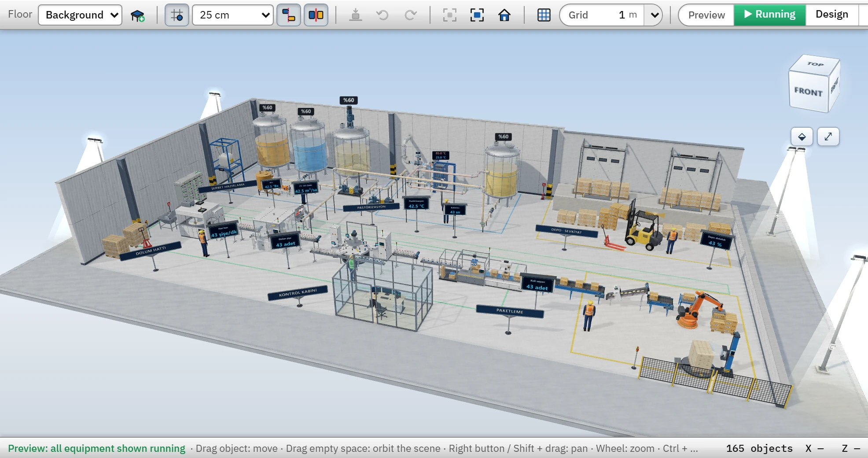The image size is (868, 458).
Task: Click the Grid size value field
Action: pyautogui.click(x=602, y=15)
